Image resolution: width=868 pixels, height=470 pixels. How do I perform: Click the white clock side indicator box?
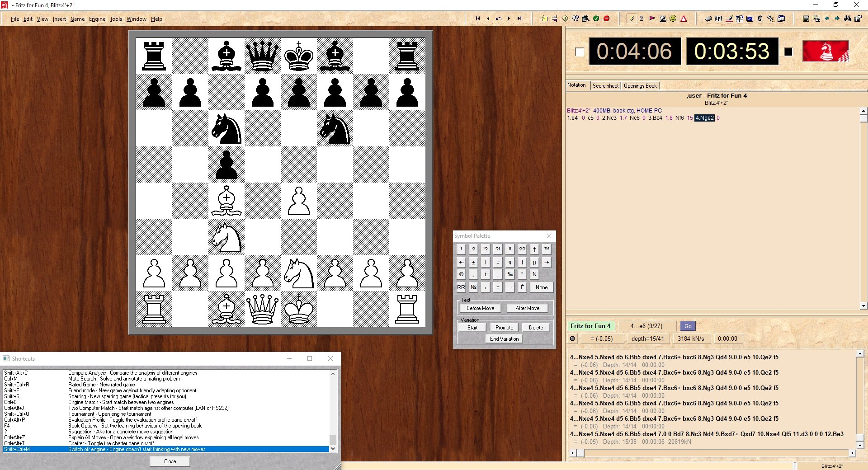(x=579, y=52)
